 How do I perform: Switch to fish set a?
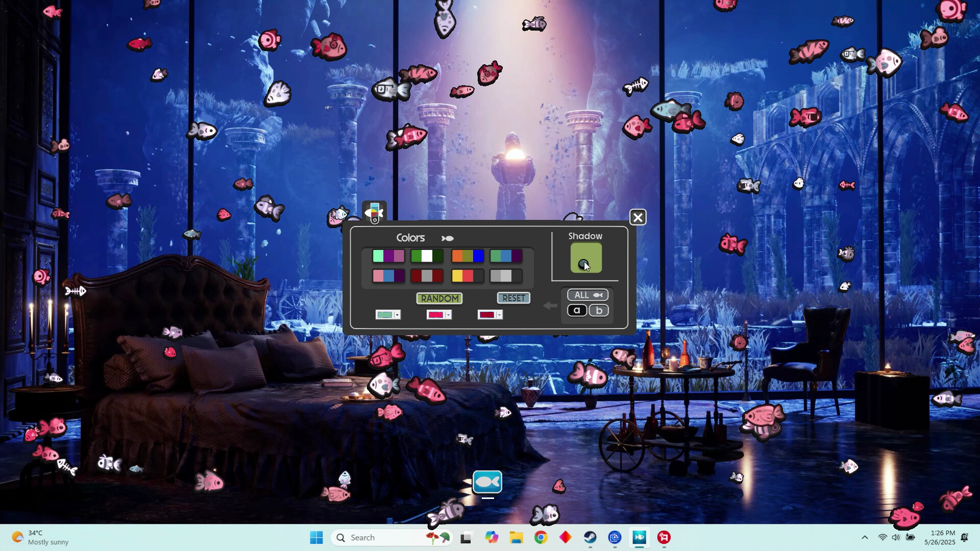(x=577, y=310)
